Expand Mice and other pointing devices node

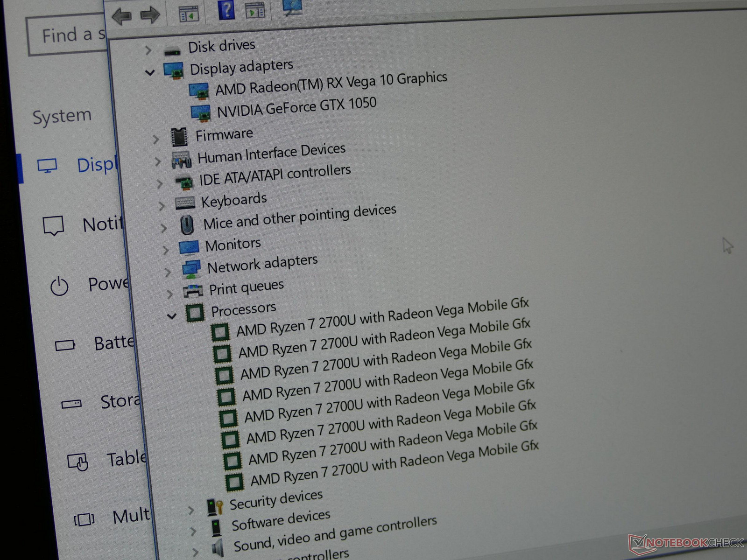163,228
